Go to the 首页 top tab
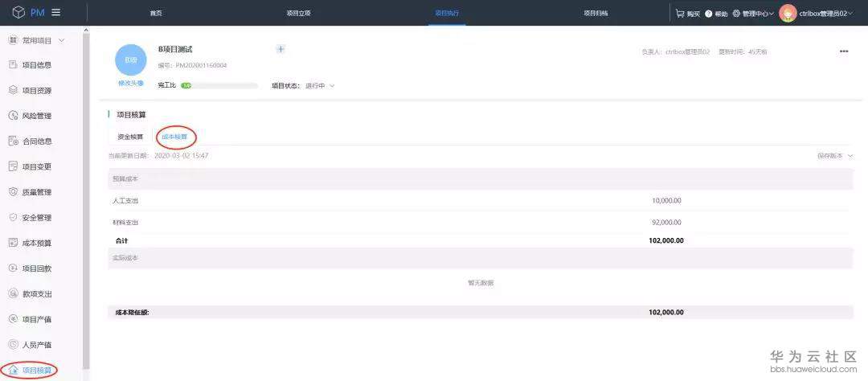Image resolution: width=868 pixels, height=381 pixels. (x=156, y=14)
